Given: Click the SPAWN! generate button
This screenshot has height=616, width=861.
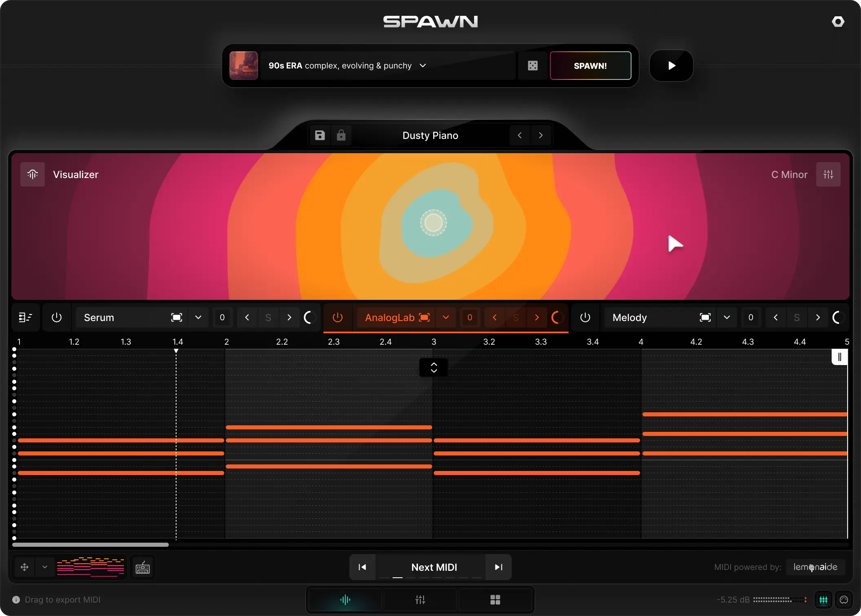Looking at the screenshot, I should coord(590,66).
